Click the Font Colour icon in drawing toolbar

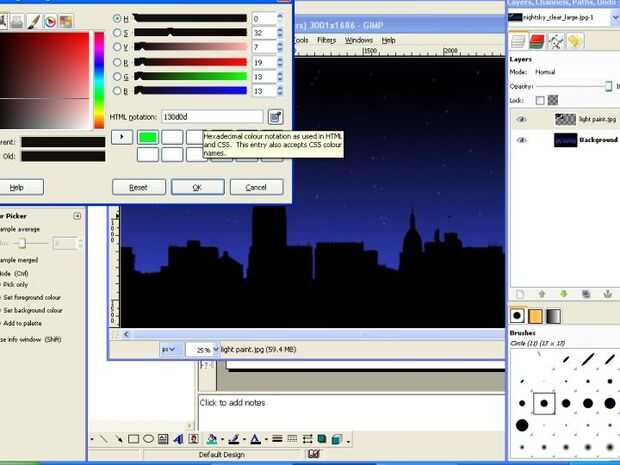point(255,439)
